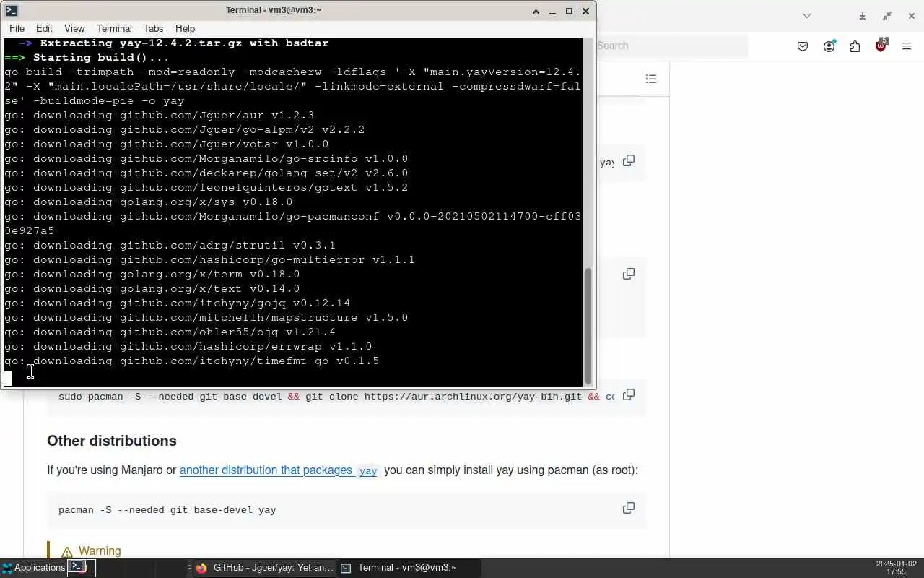Screen dimensions: 924x578
Task: Click the 'Extracting yay-12.4.2.tar.gz with bsdtar' line
Action: tap(174, 43)
